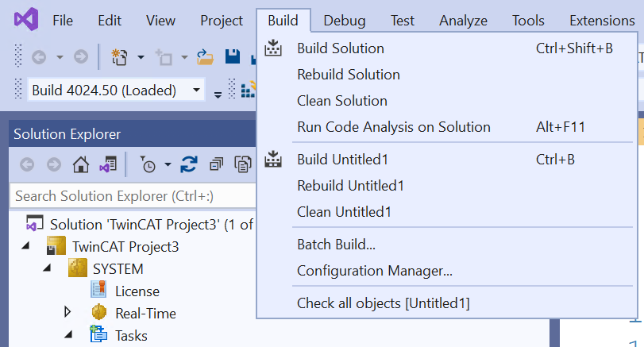Click the License node icon
Screen dimensions: 644x347
tap(98, 290)
